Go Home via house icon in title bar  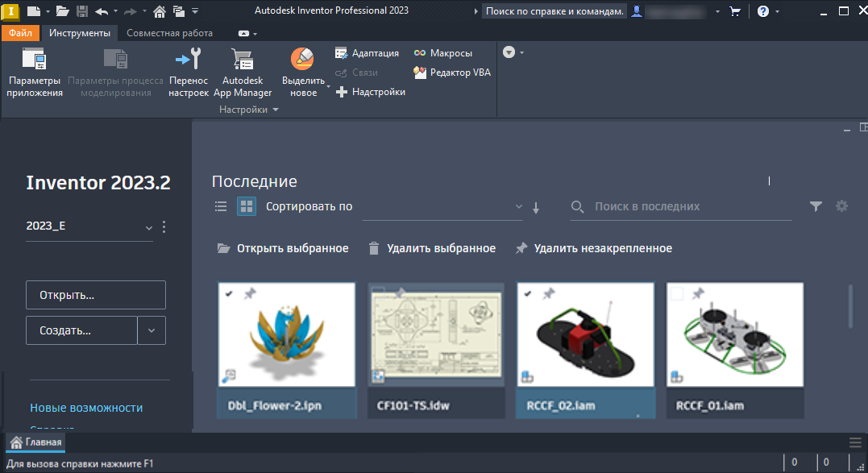click(160, 11)
